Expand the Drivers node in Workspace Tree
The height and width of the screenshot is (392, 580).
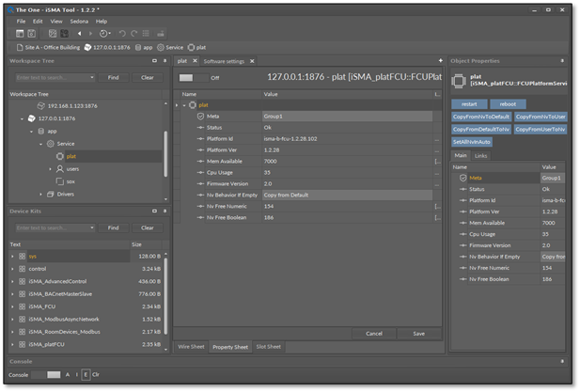point(41,194)
